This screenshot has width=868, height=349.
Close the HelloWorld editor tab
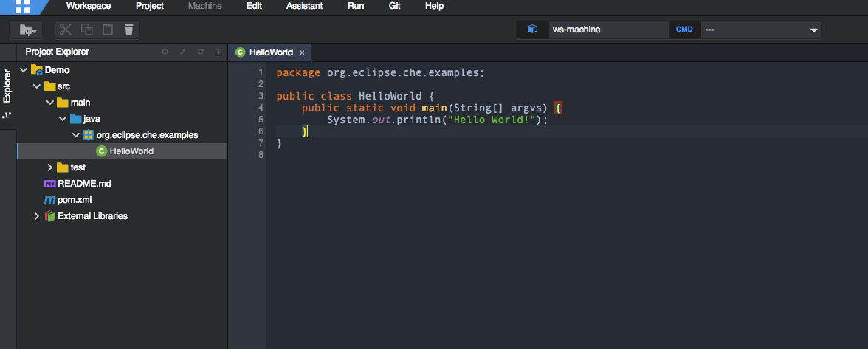(x=302, y=52)
